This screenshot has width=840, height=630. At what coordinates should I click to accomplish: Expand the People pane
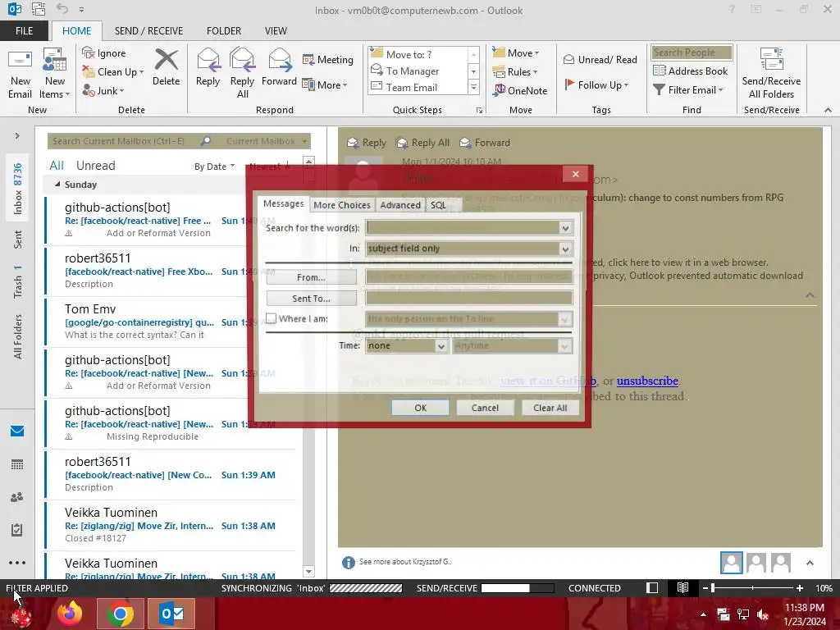pos(810,563)
